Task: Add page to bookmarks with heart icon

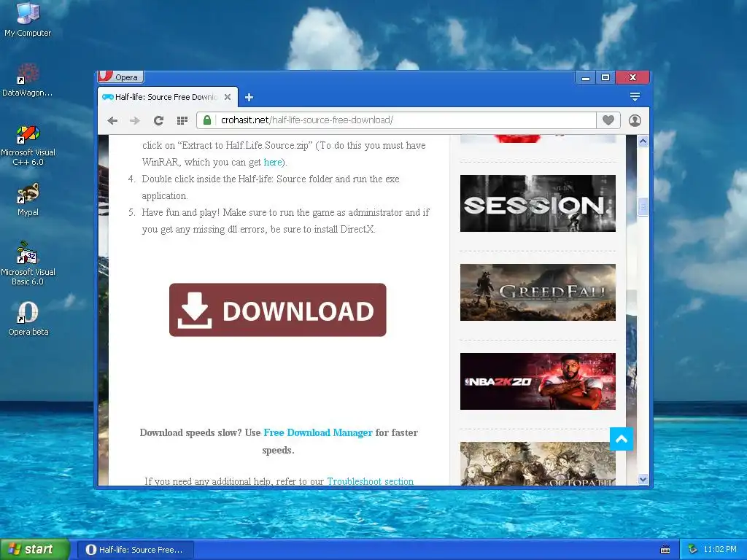Action: [x=608, y=120]
